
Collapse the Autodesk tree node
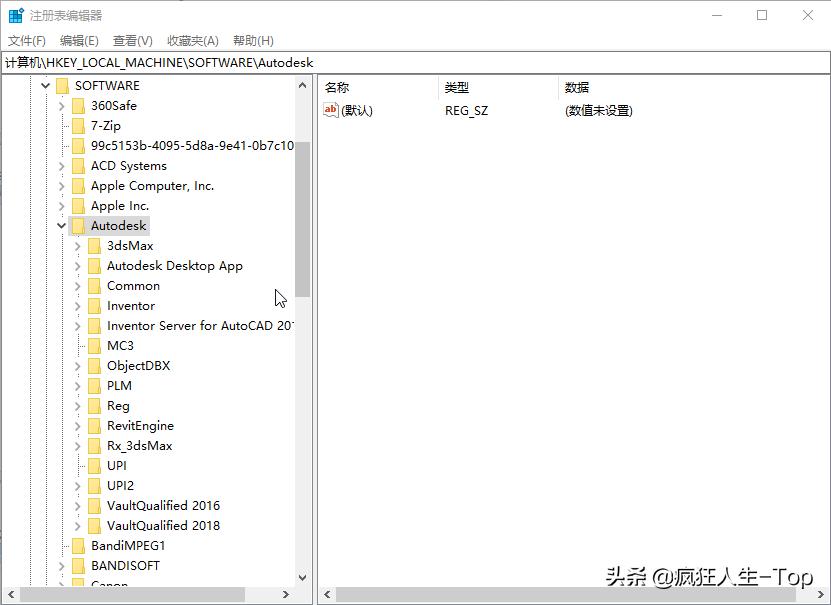point(62,225)
